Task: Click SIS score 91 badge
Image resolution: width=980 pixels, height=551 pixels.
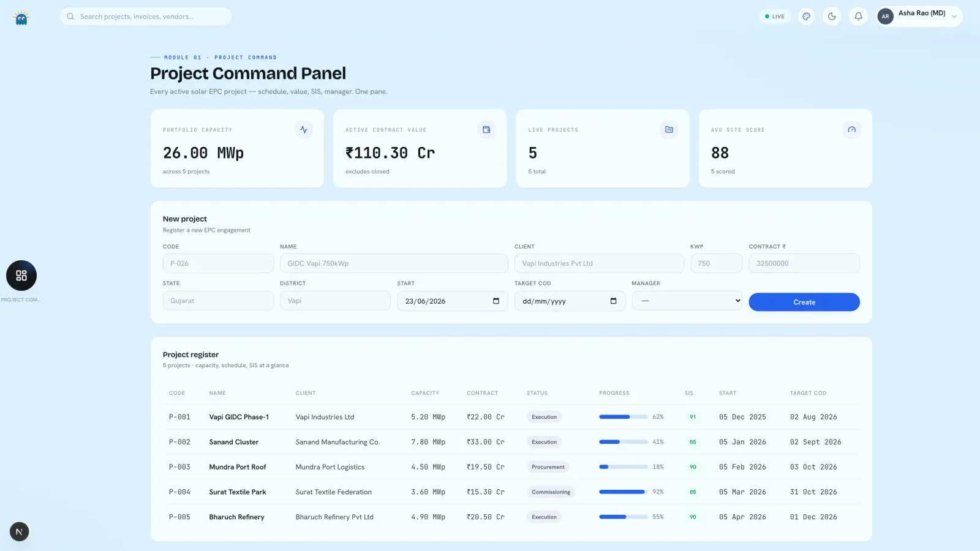Action: click(693, 417)
